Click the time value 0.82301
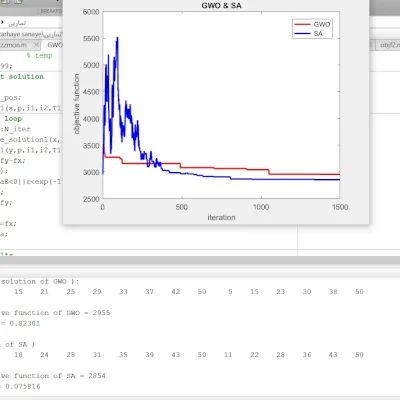This screenshot has height=400, width=400. pos(25,323)
